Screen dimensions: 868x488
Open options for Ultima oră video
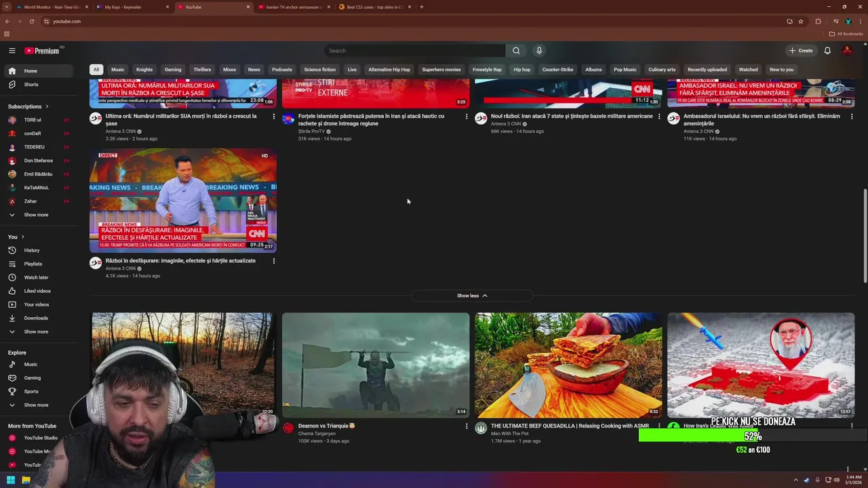[x=274, y=117]
